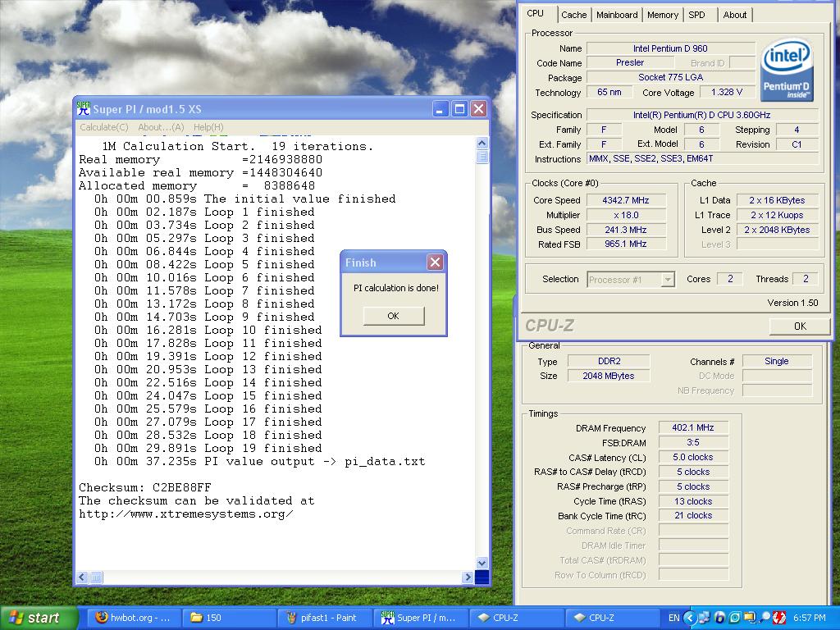The height and width of the screenshot is (630, 840).
Task: Expand the Processor #1 selection dropdown
Action: tap(667, 279)
